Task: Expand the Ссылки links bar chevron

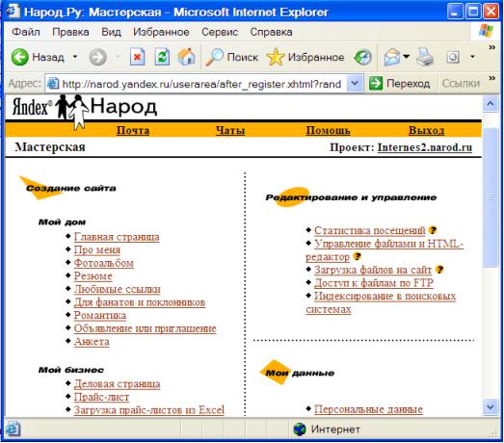Action: point(491,78)
